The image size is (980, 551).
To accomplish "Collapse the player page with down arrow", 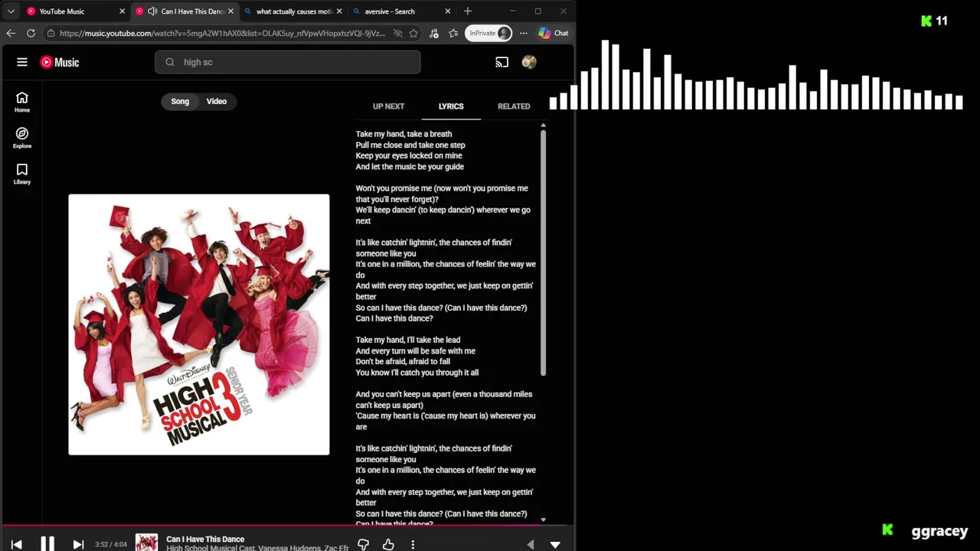I will pyautogui.click(x=555, y=544).
